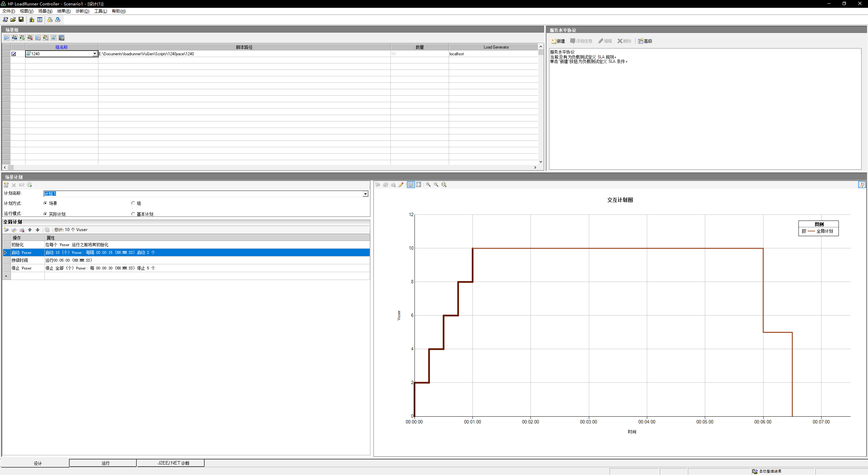868x475 pixels.
Task: Click the Remove Group icon
Action: click(30, 38)
